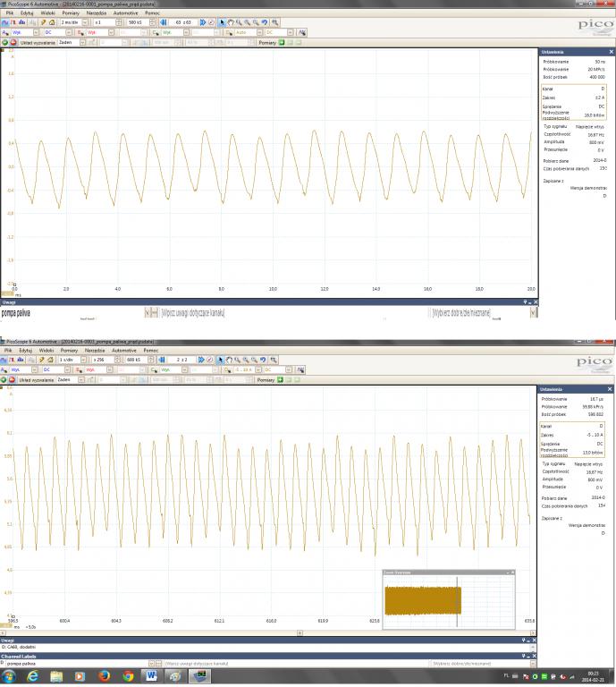Select the hand pan tool in upper window
Image resolution: width=616 pixels, height=687 pixels.
pyautogui.click(x=231, y=21)
